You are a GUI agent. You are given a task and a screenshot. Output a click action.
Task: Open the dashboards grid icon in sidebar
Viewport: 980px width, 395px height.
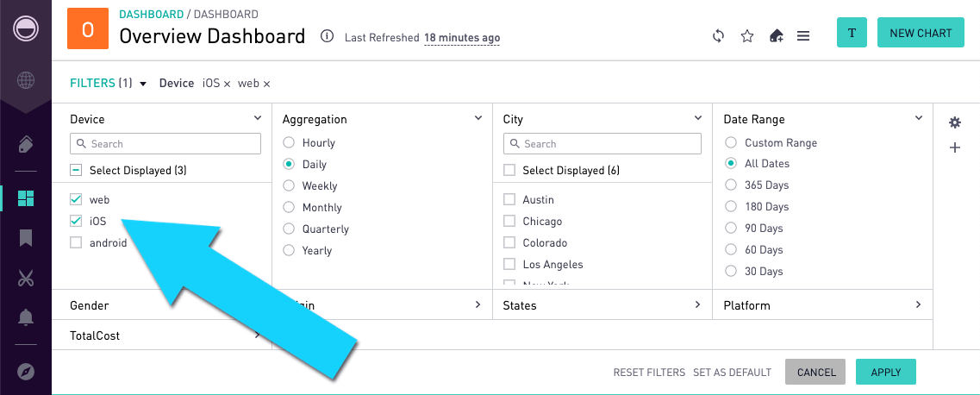click(26, 198)
